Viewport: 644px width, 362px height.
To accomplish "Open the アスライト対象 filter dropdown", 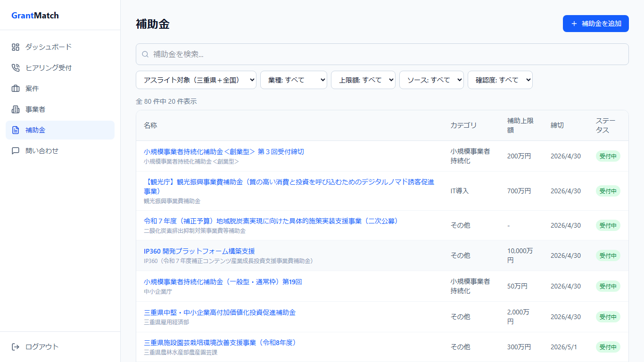I will tap(195, 80).
